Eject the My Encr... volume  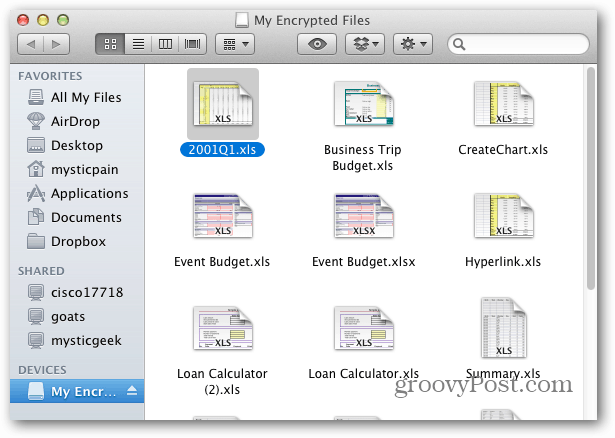132,391
